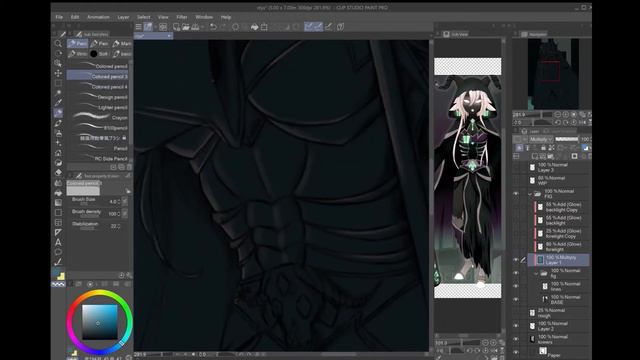Click the Stabilization value field
The height and width of the screenshot is (360, 640).
[x=114, y=226]
